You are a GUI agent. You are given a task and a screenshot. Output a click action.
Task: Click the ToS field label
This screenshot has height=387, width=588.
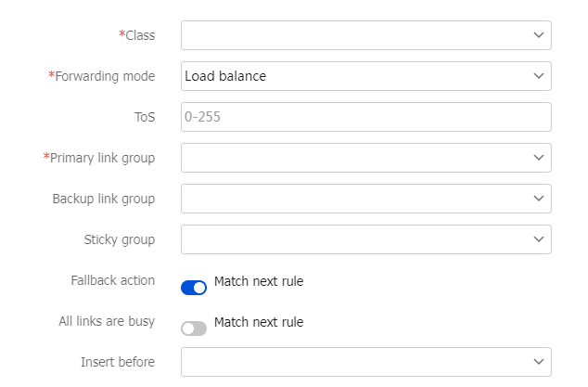[145, 117]
